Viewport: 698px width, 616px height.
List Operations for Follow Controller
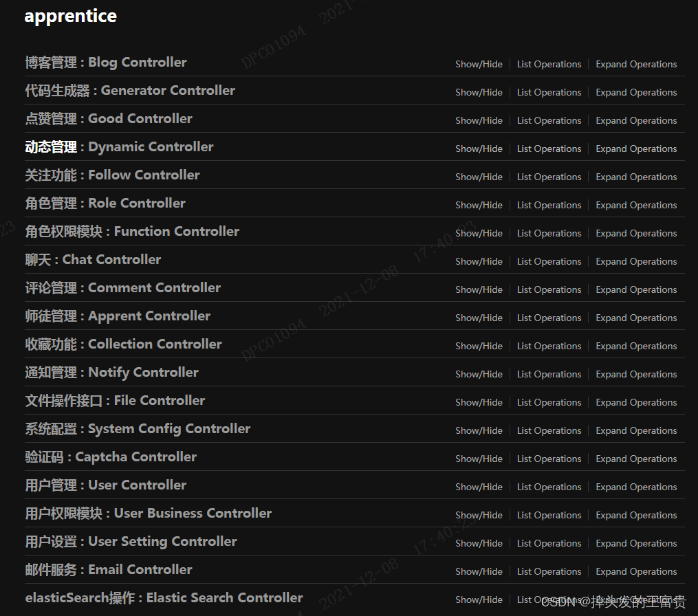tap(549, 177)
